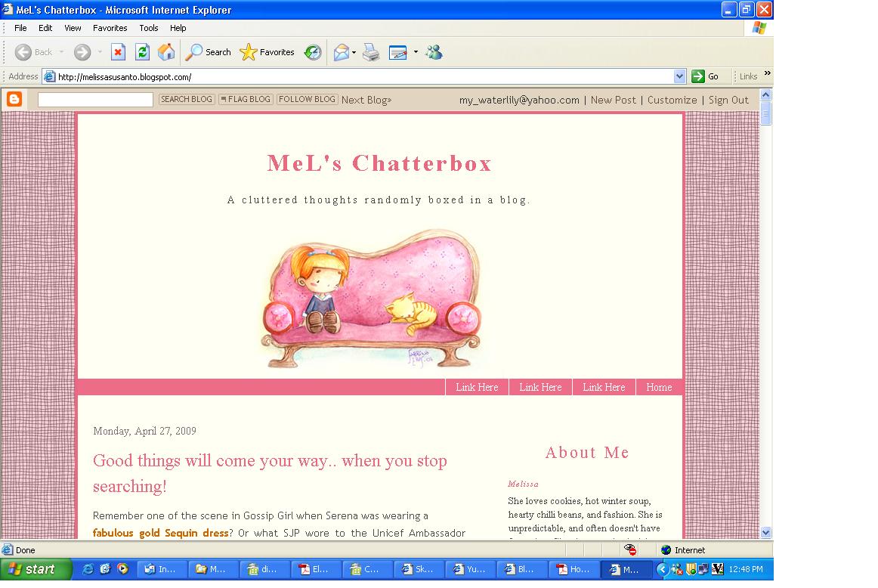Launch Messenger from the toolbar icon

[434, 52]
